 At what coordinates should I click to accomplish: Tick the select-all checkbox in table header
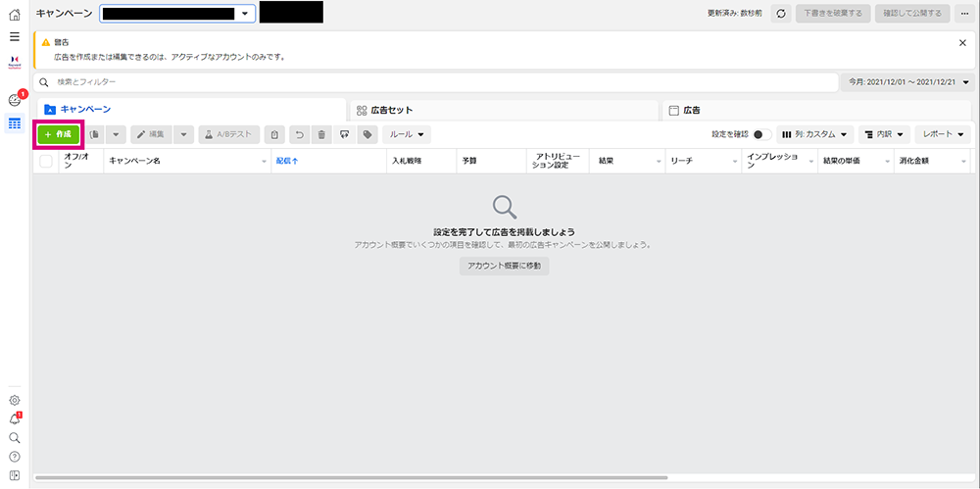[x=46, y=162]
